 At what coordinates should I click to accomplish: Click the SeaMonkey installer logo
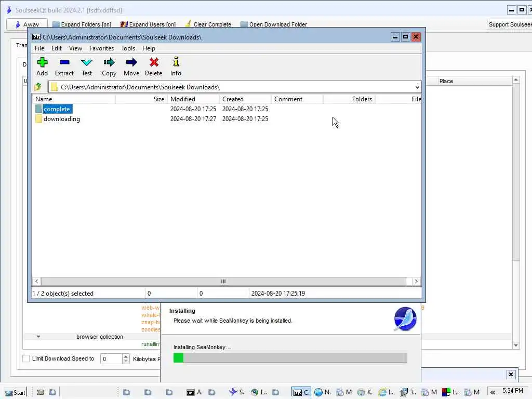[x=405, y=319]
